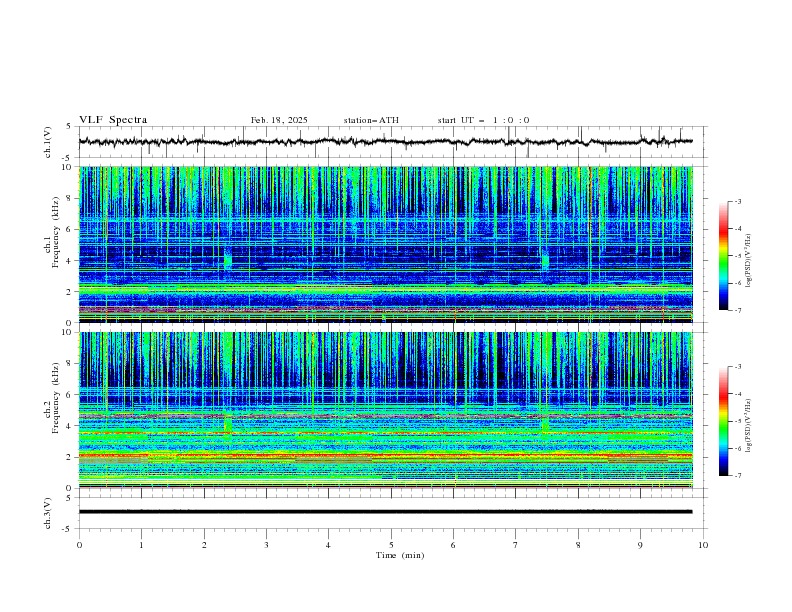Click the "station=ATH" header label
The width and height of the screenshot is (792, 612).
click(371, 120)
